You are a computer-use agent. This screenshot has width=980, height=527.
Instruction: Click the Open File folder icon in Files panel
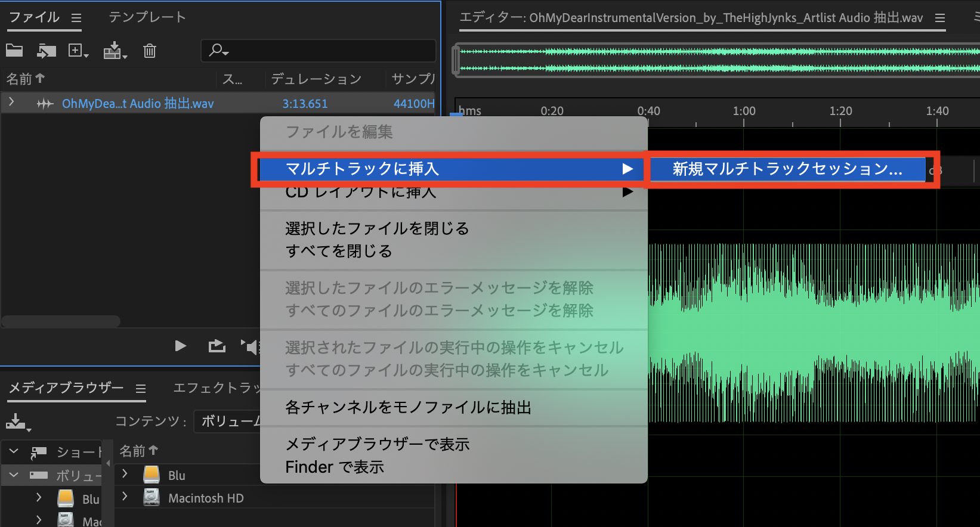tap(14, 51)
